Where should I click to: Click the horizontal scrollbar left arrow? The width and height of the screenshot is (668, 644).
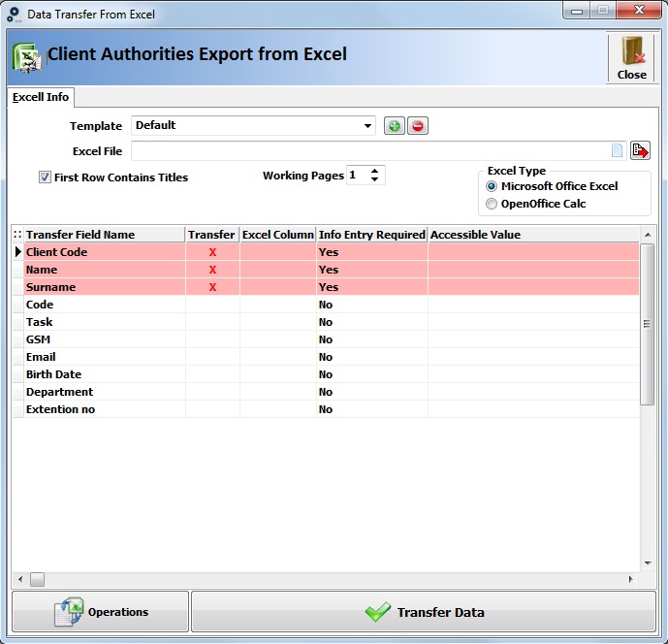pyautogui.click(x=20, y=579)
